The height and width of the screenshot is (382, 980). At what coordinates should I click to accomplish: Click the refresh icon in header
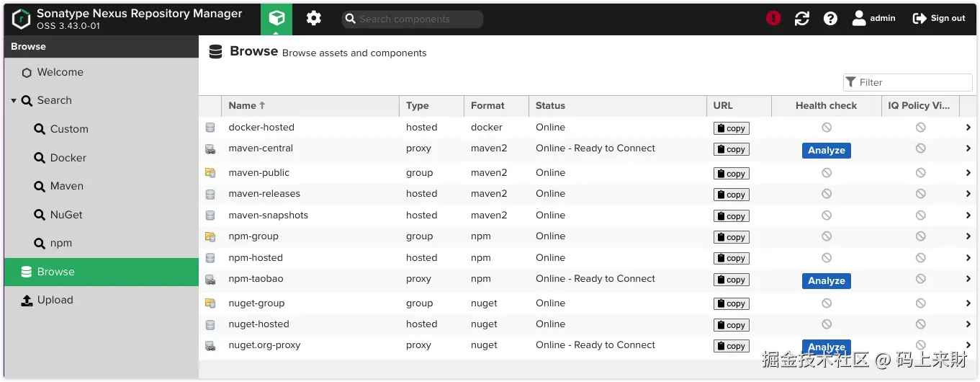pos(801,19)
